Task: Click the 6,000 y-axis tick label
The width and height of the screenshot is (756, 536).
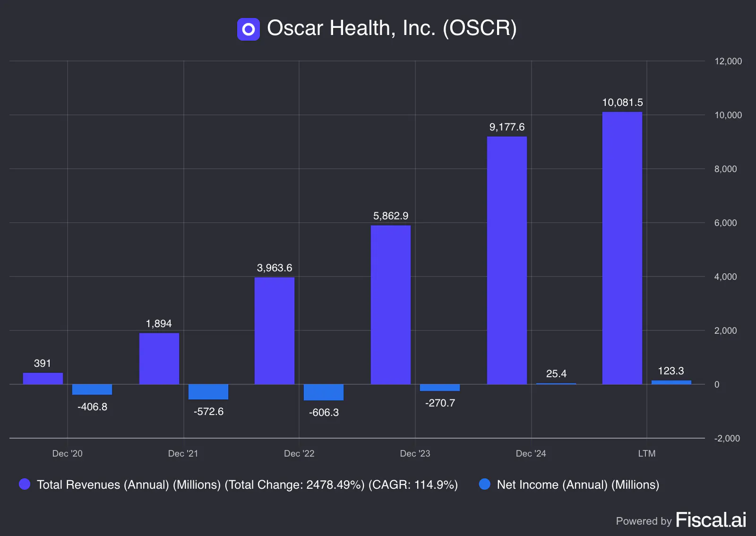Action: click(x=726, y=223)
